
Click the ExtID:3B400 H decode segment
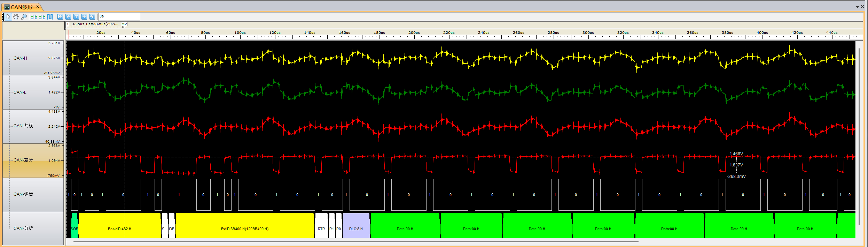245,226
